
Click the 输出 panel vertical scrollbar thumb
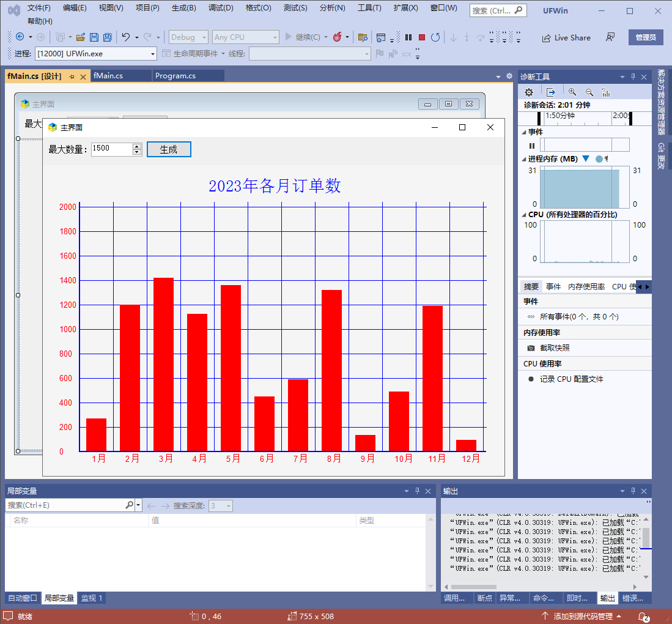(x=646, y=537)
